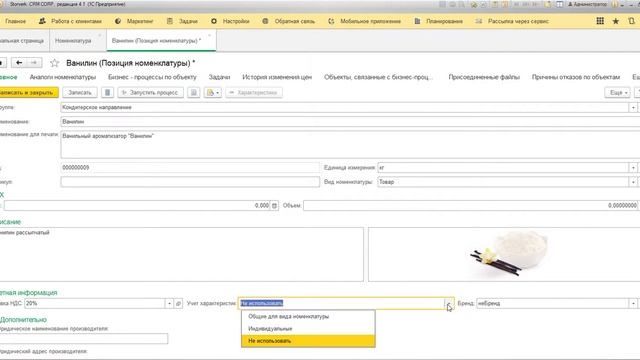Viewport: 640px width, 360px height.
Task: Open the Главное section in top bar
Action: click(16, 21)
